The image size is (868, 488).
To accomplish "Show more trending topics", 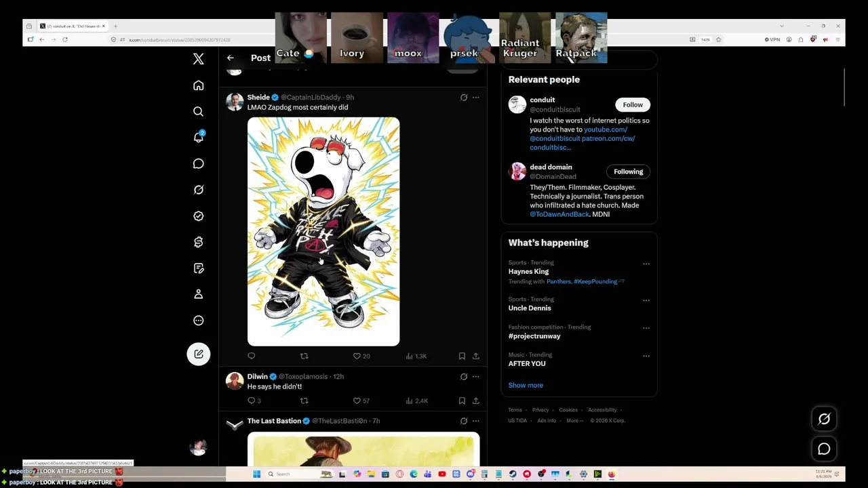I will (526, 385).
